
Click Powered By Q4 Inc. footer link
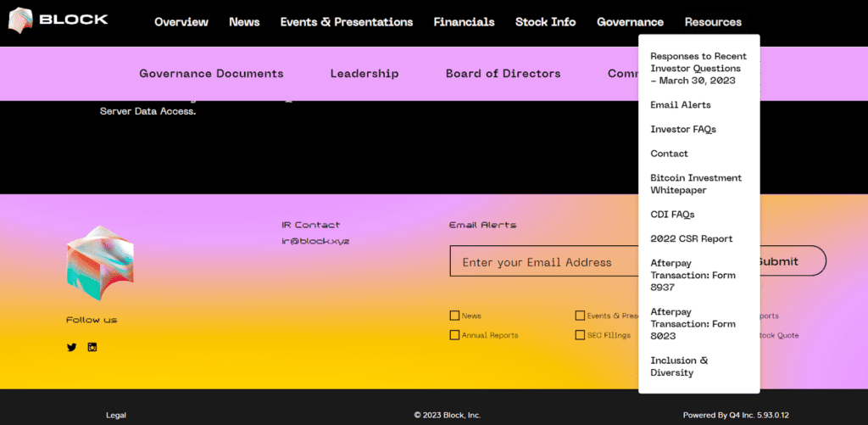tap(736, 415)
